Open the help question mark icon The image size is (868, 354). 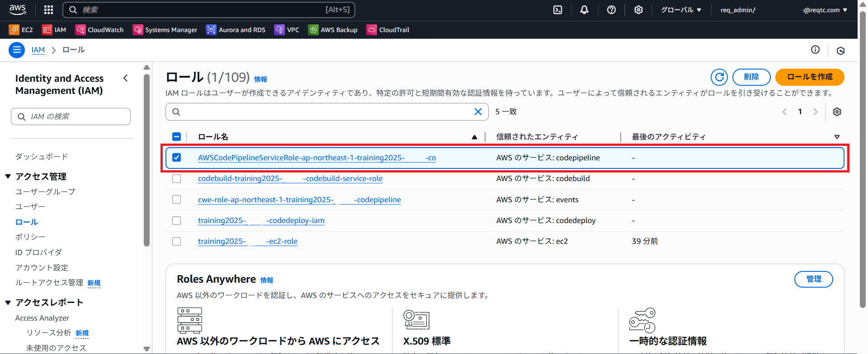pyautogui.click(x=611, y=10)
